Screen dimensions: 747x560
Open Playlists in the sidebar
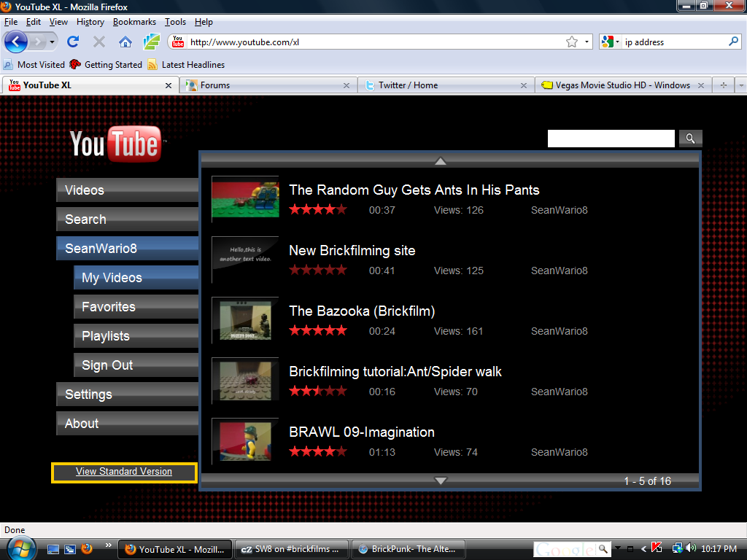136,335
